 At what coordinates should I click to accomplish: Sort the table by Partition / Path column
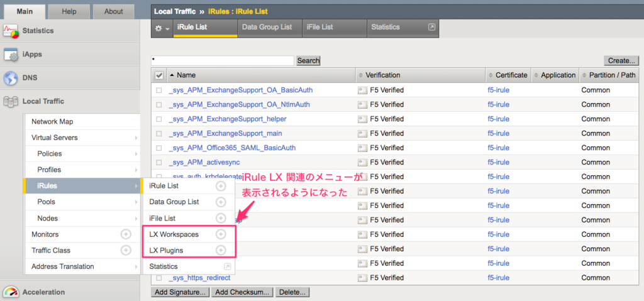609,75
